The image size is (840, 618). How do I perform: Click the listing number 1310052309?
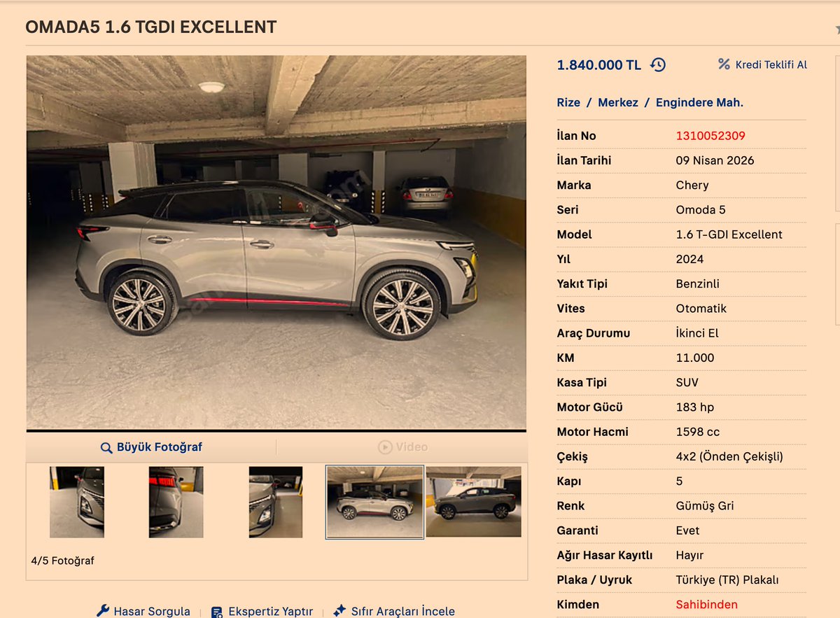click(710, 136)
